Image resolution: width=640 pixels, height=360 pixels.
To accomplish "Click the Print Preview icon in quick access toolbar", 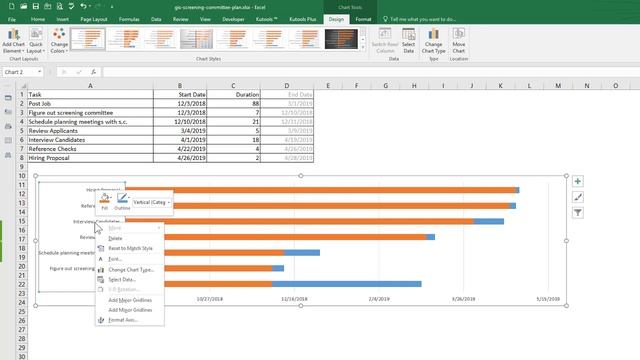I will (x=60, y=7).
